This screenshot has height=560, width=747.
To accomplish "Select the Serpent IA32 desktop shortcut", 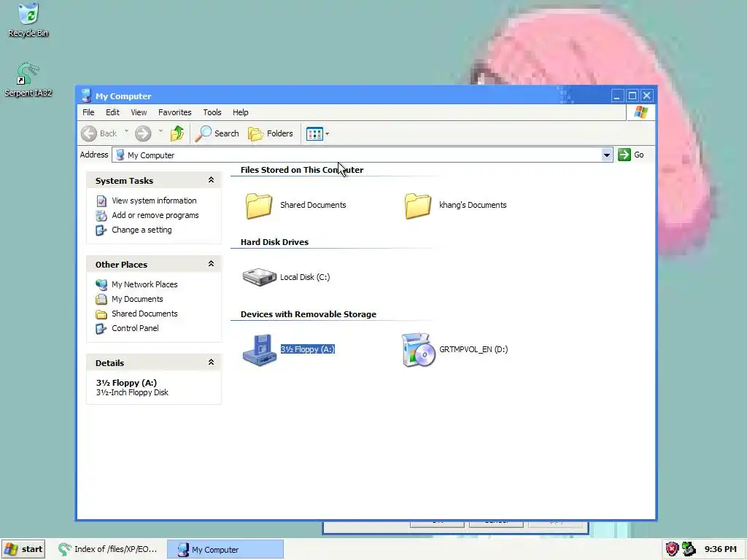I will (28, 79).
